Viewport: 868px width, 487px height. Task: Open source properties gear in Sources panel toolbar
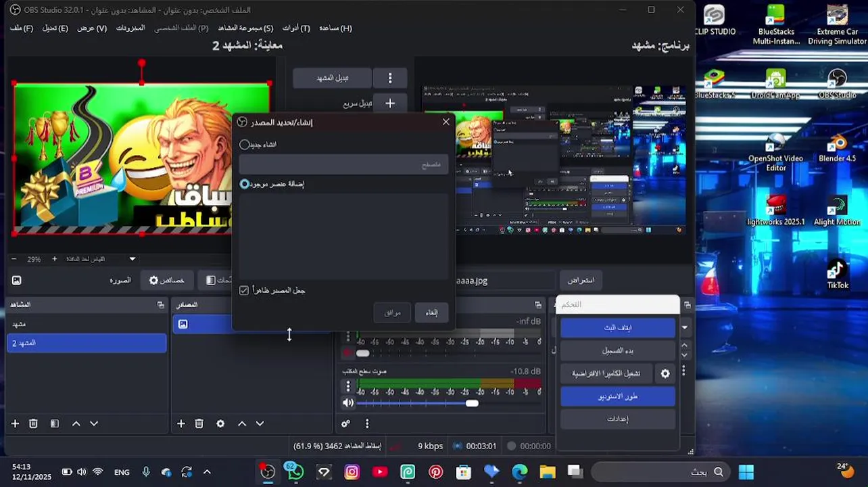220,423
